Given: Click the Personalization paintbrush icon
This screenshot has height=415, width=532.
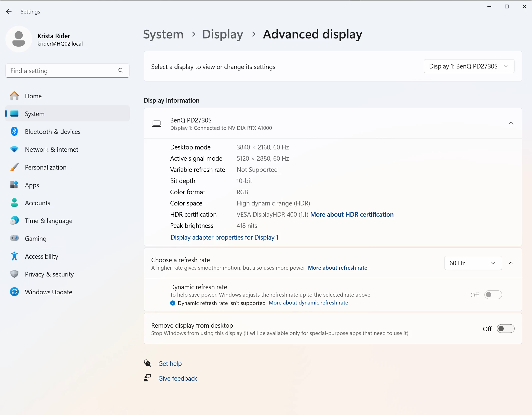Looking at the screenshot, I should [x=14, y=167].
